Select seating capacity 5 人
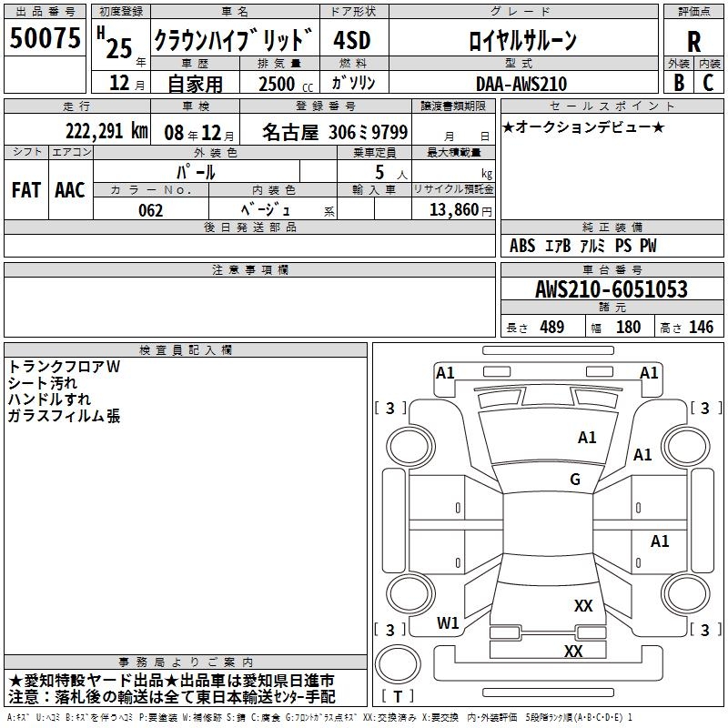 pyautogui.click(x=390, y=173)
